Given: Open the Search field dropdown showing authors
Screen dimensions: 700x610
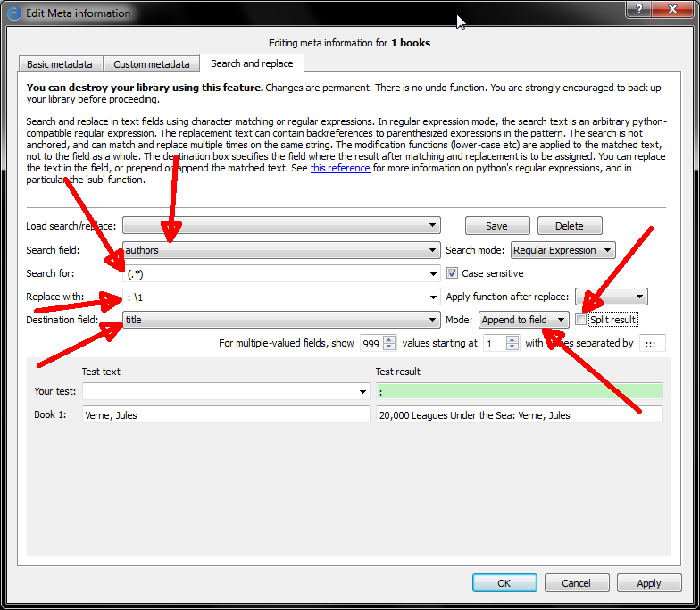Looking at the screenshot, I should point(282,250).
